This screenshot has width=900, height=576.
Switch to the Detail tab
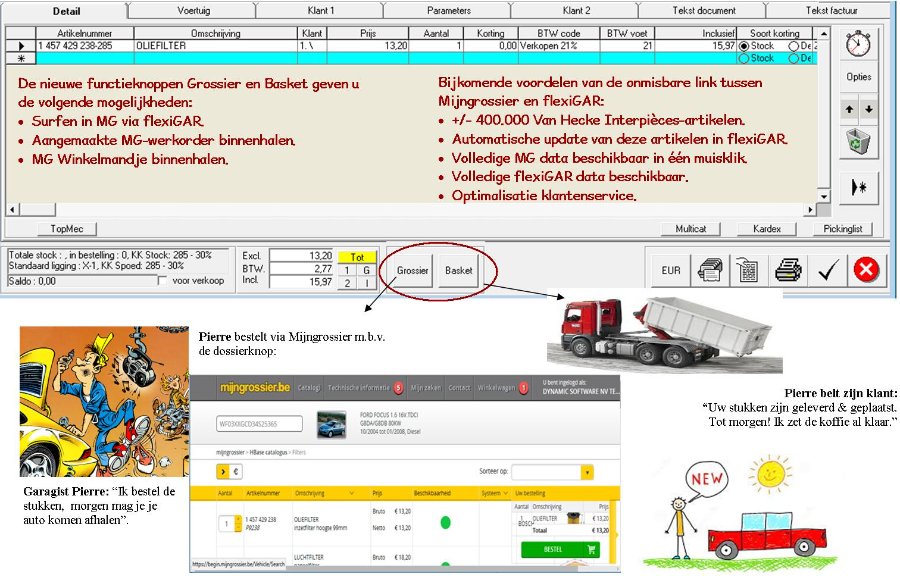[x=67, y=11]
